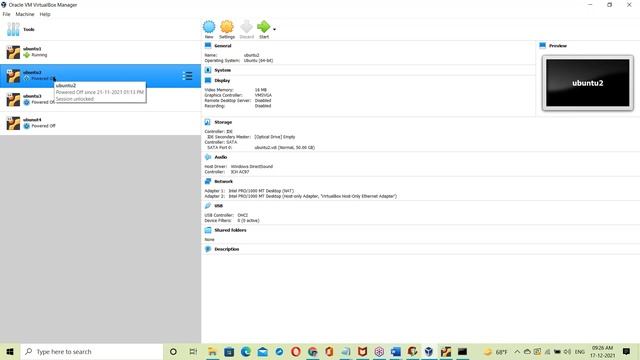Open the Shared folders section header

pos(231,230)
